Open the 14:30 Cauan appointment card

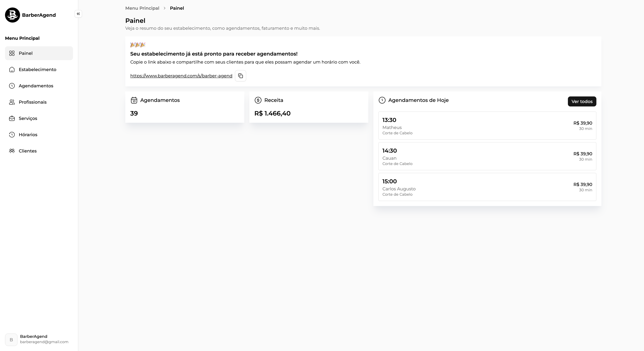(487, 156)
